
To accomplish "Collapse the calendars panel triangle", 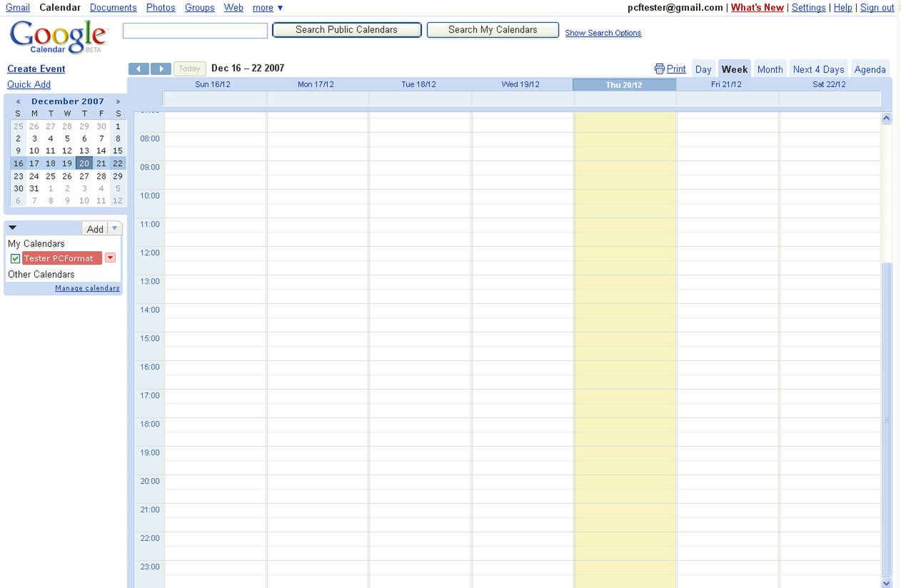I will (12, 228).
